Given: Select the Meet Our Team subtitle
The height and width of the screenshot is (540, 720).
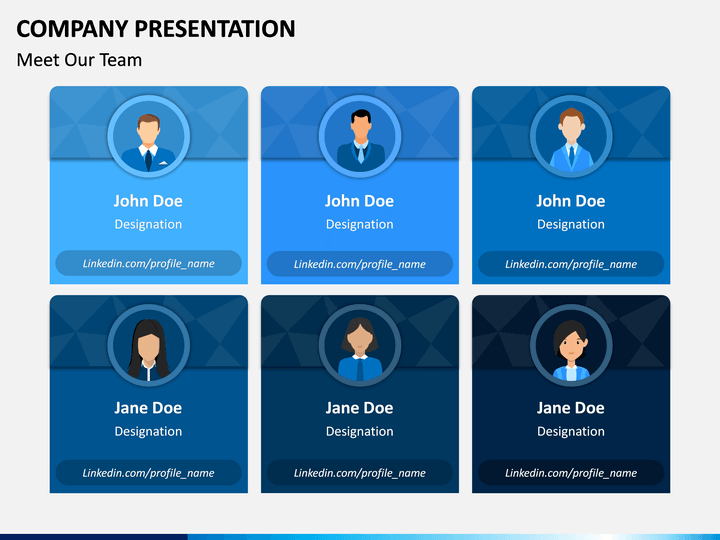Looking at the screenshot, I should click(79, 60).
